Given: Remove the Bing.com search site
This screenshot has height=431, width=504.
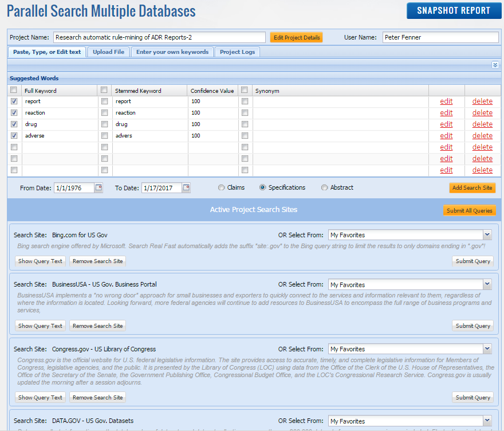Looking at the screenshot, I should pos(97,261).
